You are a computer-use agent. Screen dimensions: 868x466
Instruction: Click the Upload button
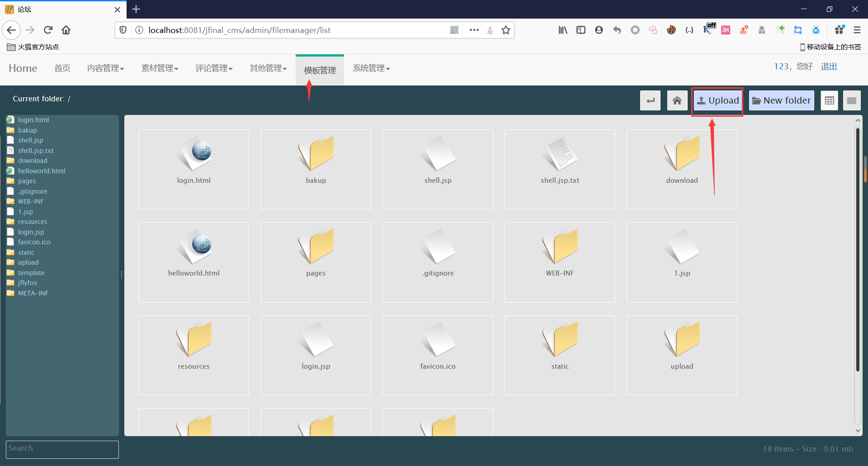[717, 100]
